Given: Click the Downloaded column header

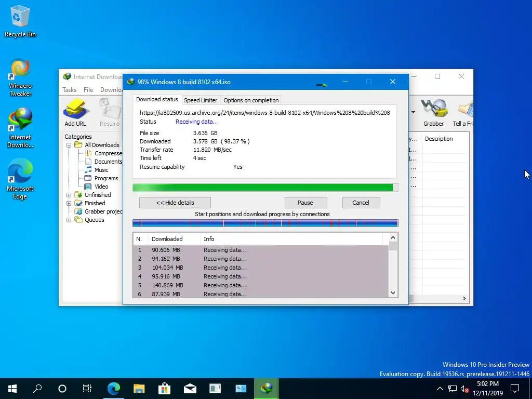Looking at the screenshot, I should pos(175,239).
